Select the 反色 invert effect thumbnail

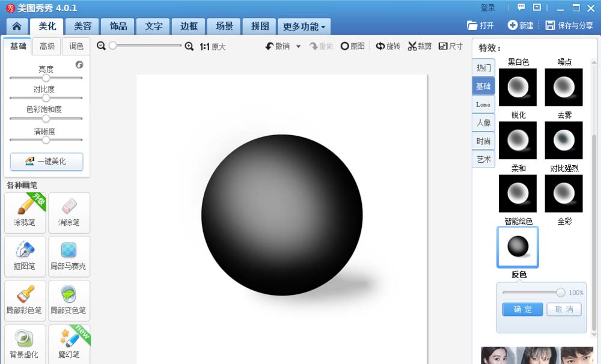(x=518, y=247)
